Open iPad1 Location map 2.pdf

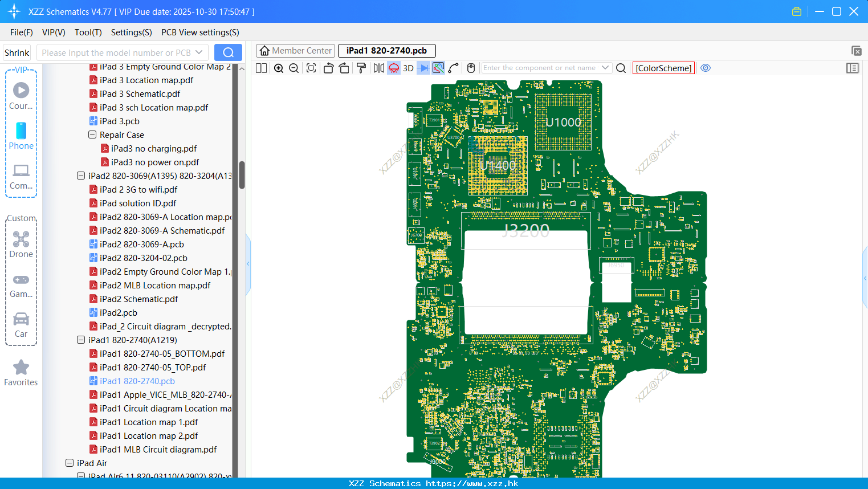(x=144, y=435)
